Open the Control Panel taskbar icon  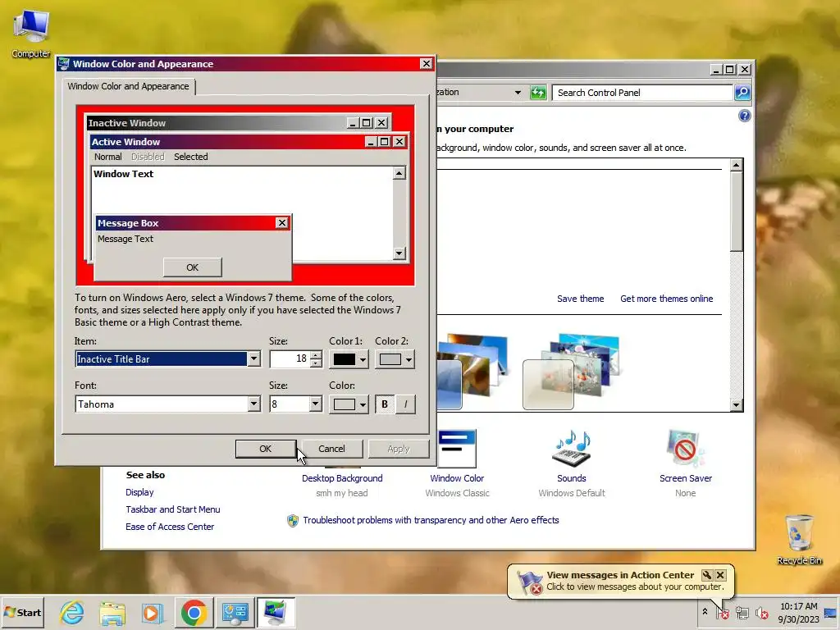point(235,612)
